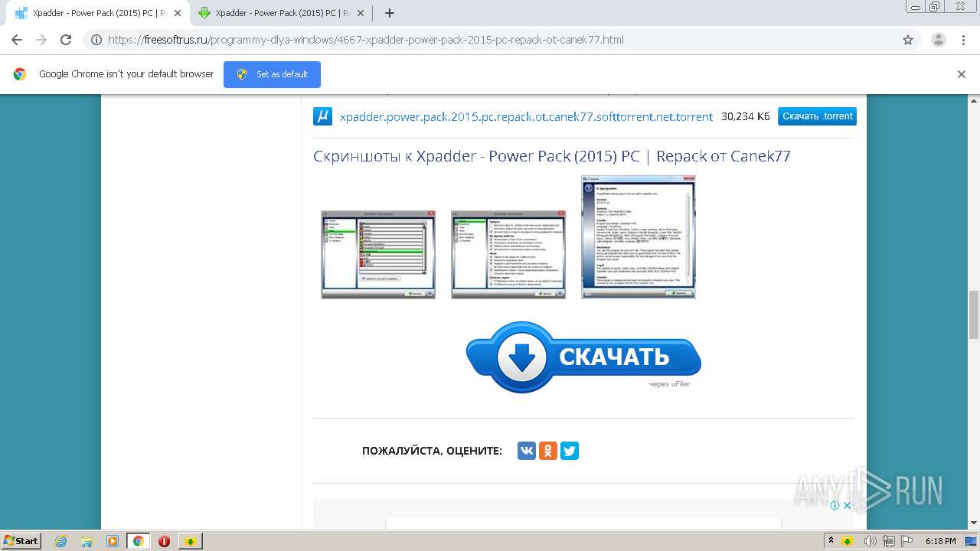Click the browser forward arrow
Screen dimensions: 980x551
click(x=41, y=40)
